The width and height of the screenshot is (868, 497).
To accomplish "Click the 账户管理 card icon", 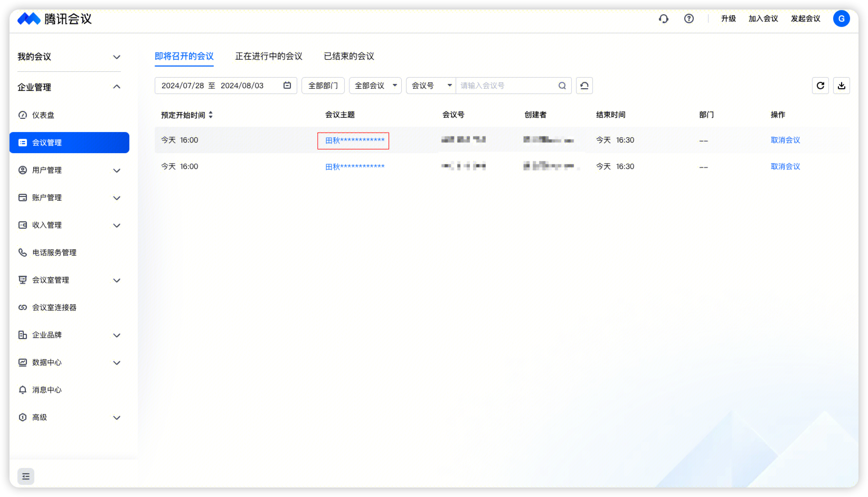I will (23, 198).
